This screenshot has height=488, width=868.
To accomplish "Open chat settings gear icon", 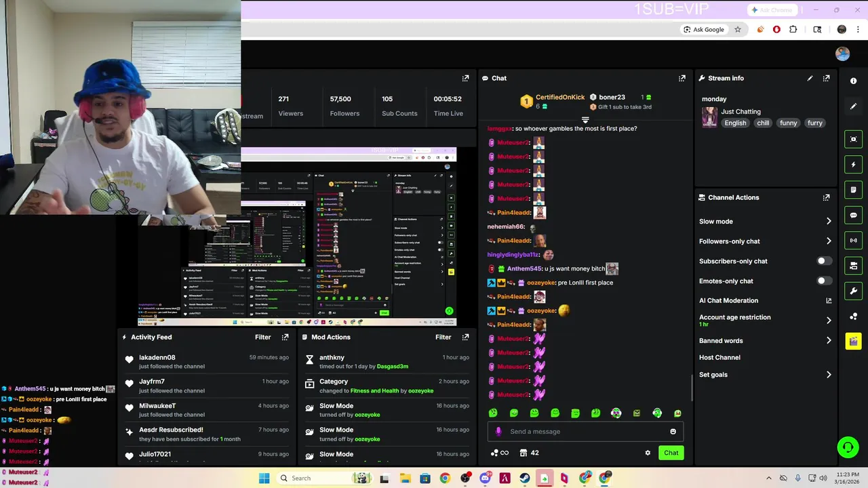I will pos(648,453).
